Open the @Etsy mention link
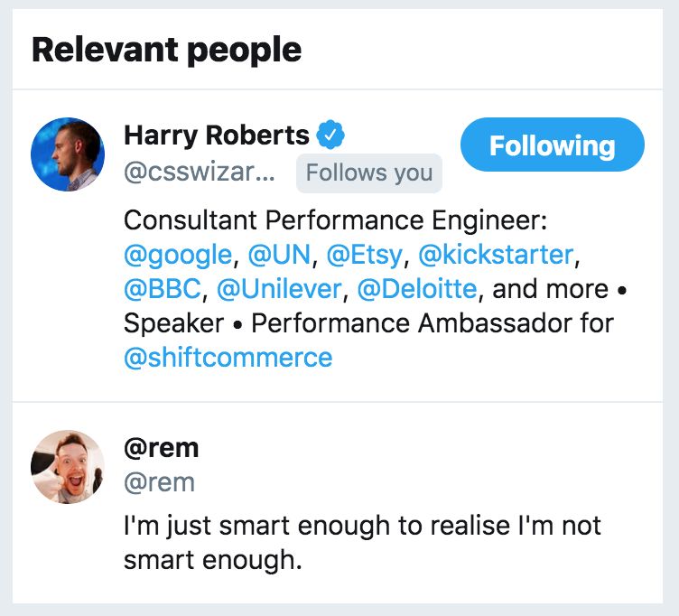This screenshot has height=616, width=679. (365, 256)
